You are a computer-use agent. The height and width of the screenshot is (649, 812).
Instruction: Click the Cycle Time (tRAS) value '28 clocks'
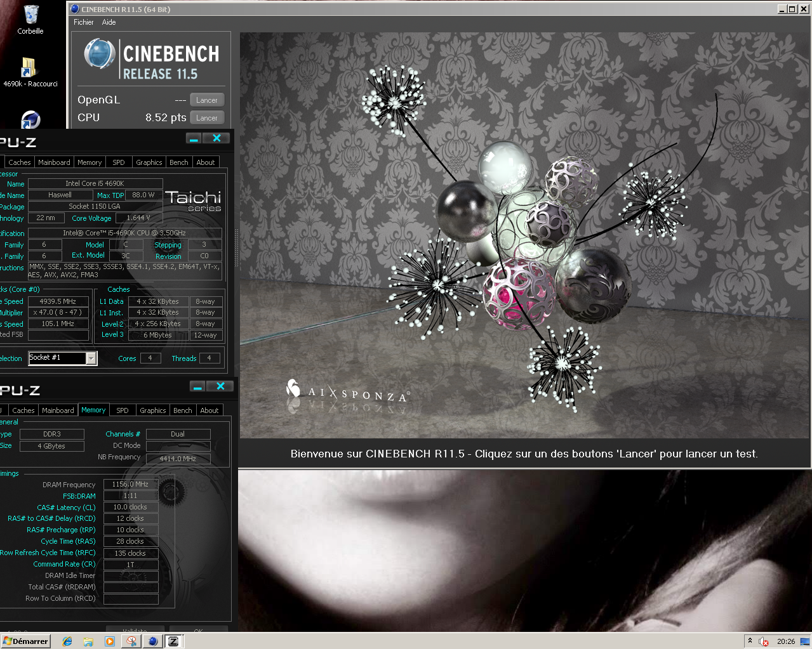[x=130, y=541]
